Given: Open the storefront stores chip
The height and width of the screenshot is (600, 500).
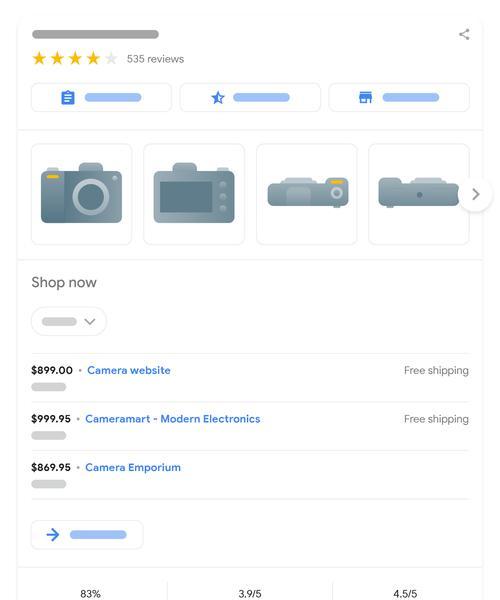Looking at the screenshot, I should (x=399, y=98).
